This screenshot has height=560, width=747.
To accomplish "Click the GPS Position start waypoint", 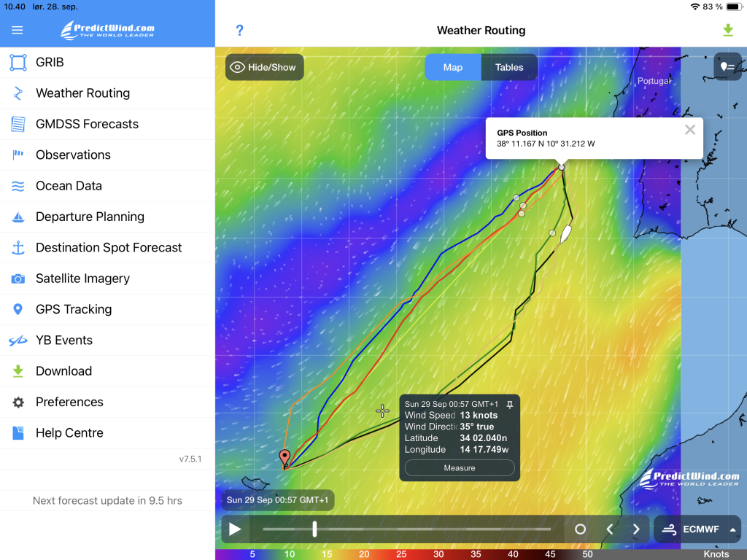I will 562,167.
